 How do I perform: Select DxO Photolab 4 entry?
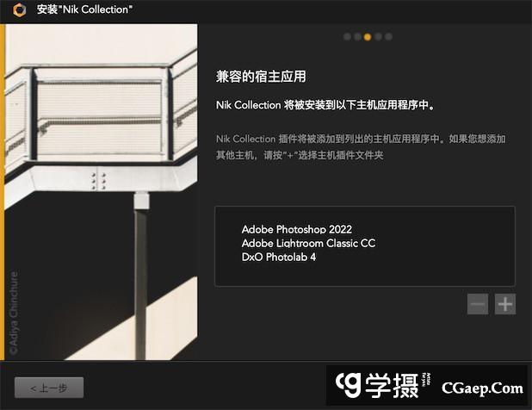point(279,257)
